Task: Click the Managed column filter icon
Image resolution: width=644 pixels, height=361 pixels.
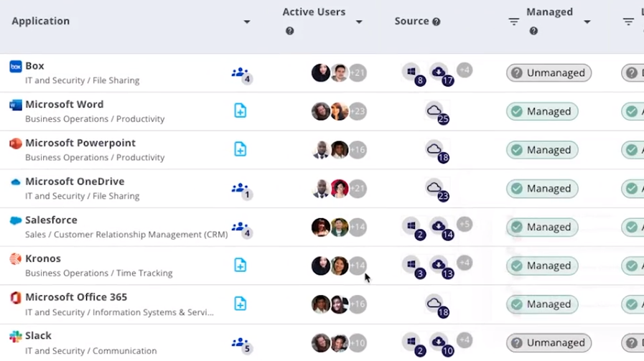Action: tap(514, 22)
